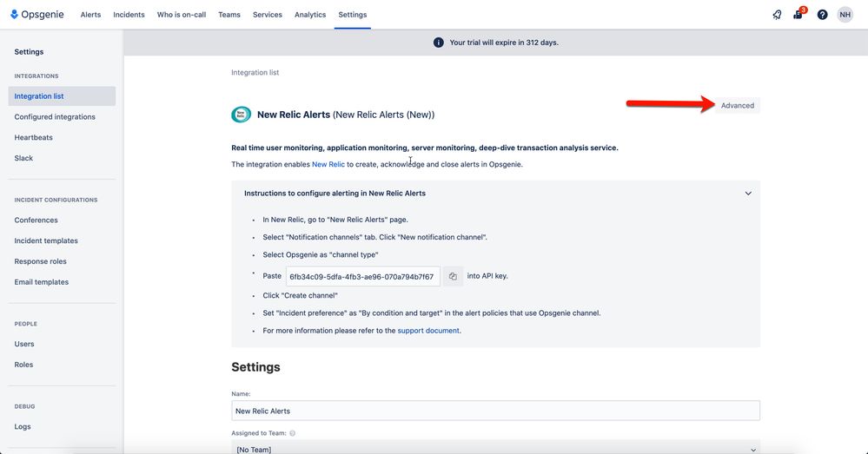Open Incident templates in sidebar
This screenshot has width=868, height=454.
46,240
